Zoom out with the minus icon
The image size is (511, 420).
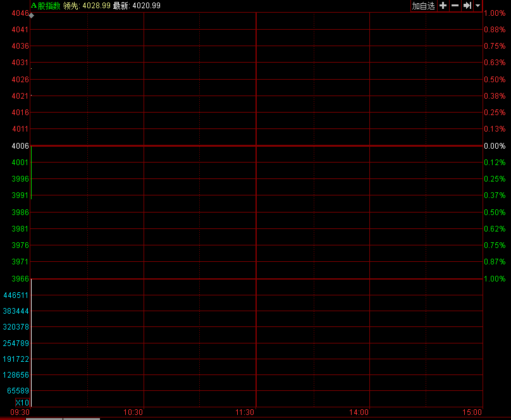(455, 6)
